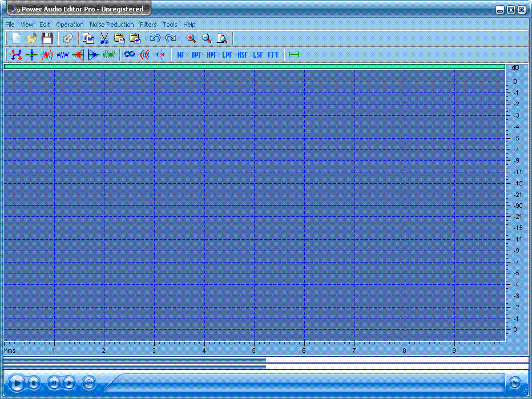This screenshot has width=532, height=399.
Task: Zoom in with red plus magnifier
Action: pyautogui.click(x=191, y=38)
